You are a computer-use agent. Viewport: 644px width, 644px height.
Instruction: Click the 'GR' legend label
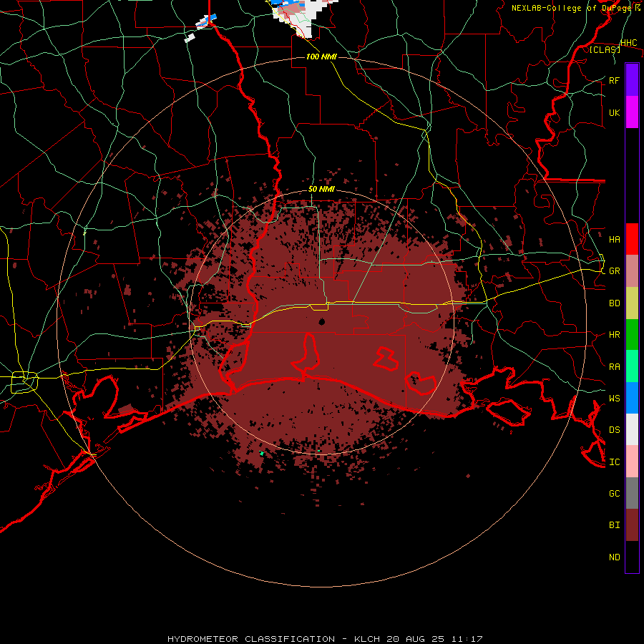(614, 271)
